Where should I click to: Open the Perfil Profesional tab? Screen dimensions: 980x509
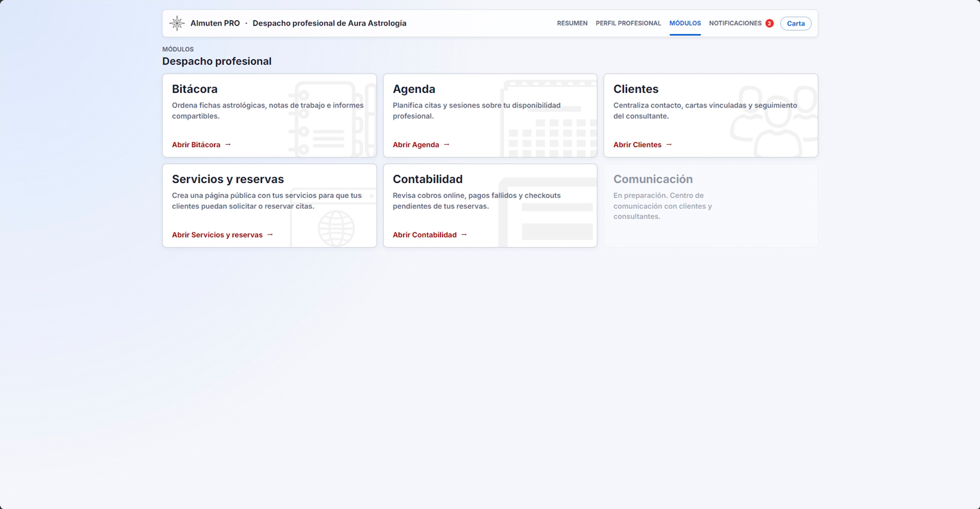(628, 23)
